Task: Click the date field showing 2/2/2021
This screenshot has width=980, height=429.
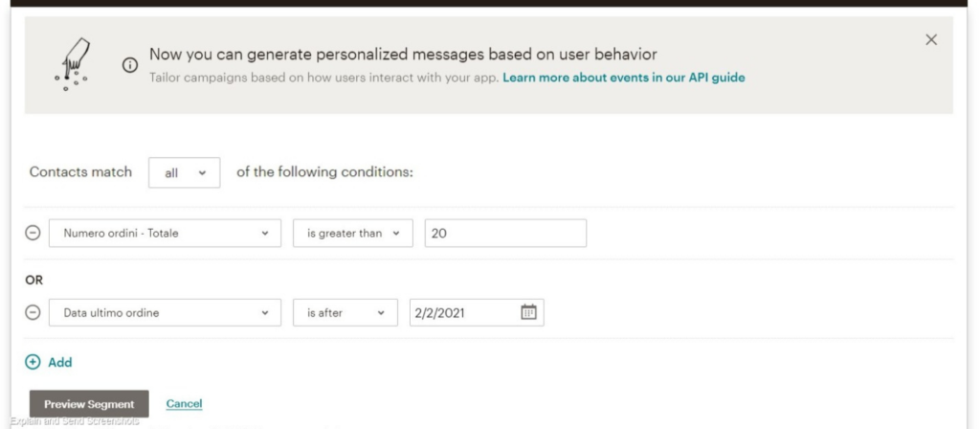Action: coord(477,313)
